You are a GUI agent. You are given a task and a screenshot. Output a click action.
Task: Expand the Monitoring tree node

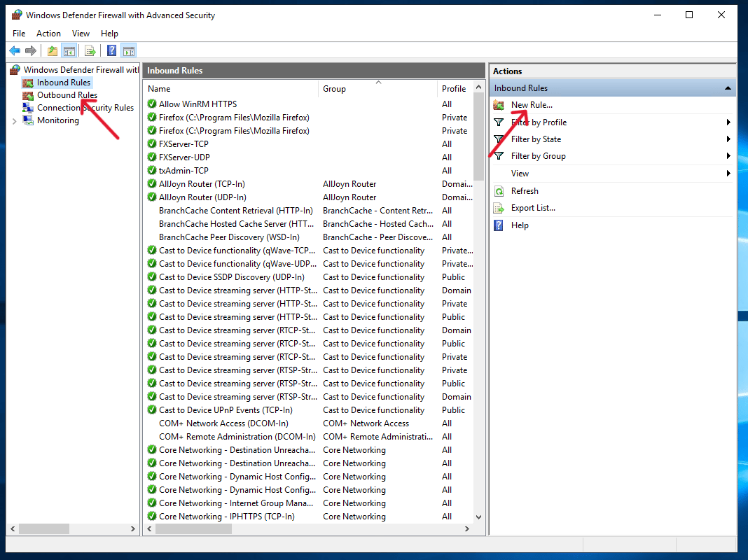tap(14, 121)
